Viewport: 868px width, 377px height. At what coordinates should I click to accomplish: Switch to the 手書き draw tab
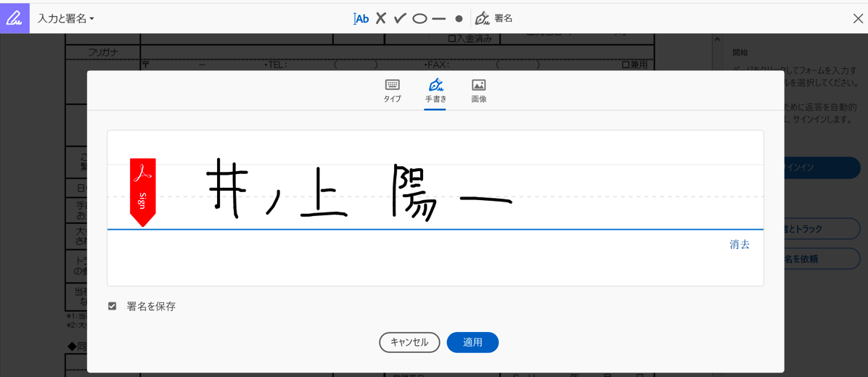[435, 91]
